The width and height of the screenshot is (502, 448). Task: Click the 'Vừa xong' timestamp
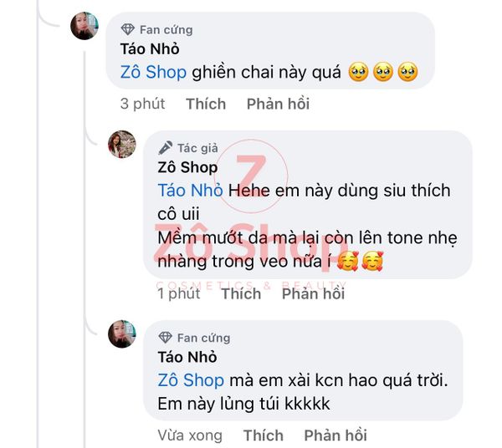coord(190,435)
